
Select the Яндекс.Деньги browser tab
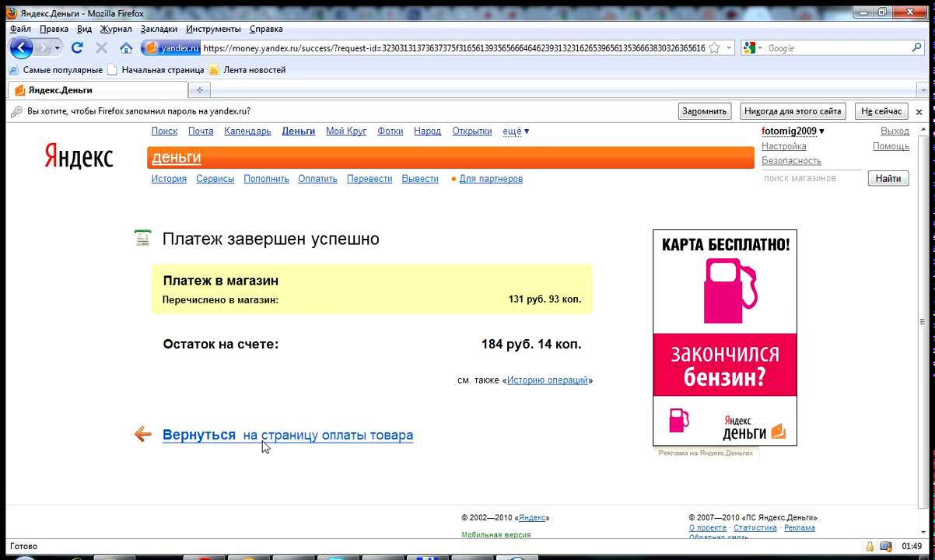tap(97, 90)
